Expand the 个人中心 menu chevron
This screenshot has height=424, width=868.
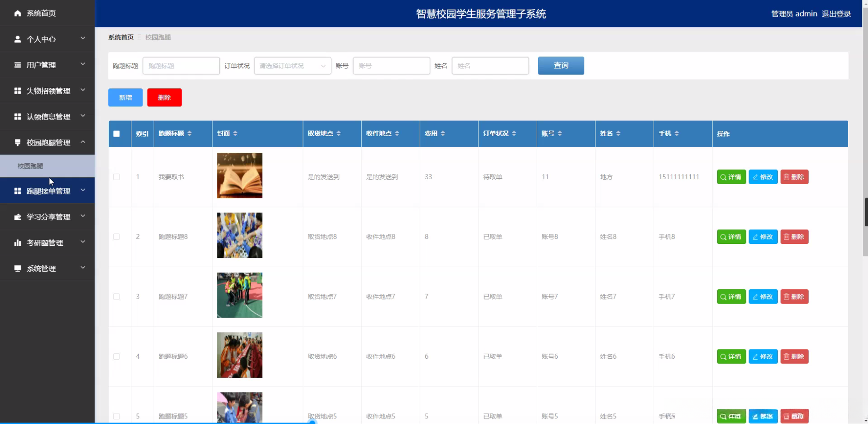click(x=83, y=38)
